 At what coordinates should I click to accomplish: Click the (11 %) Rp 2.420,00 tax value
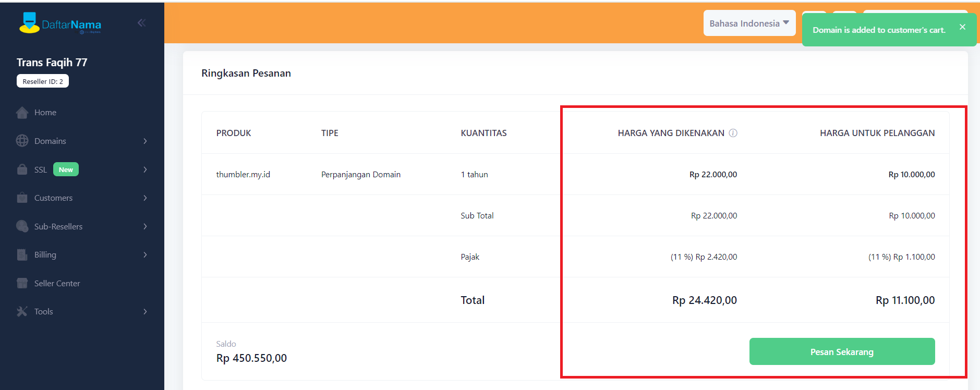(x=704, y=257)
